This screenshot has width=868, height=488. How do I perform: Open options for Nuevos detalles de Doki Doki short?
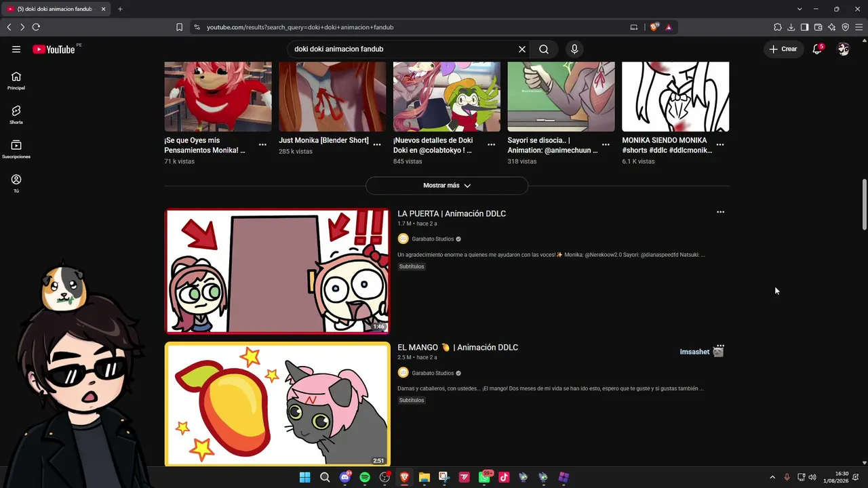coord(491,144)
